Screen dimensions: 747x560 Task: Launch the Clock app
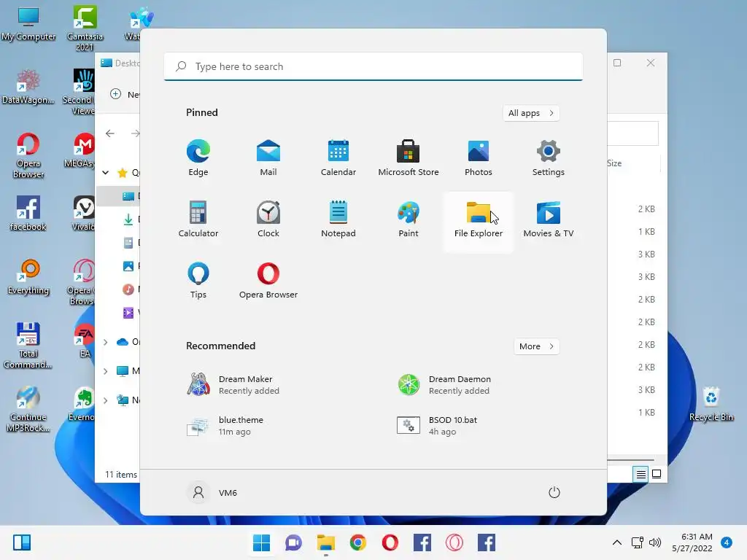[268, 219]
